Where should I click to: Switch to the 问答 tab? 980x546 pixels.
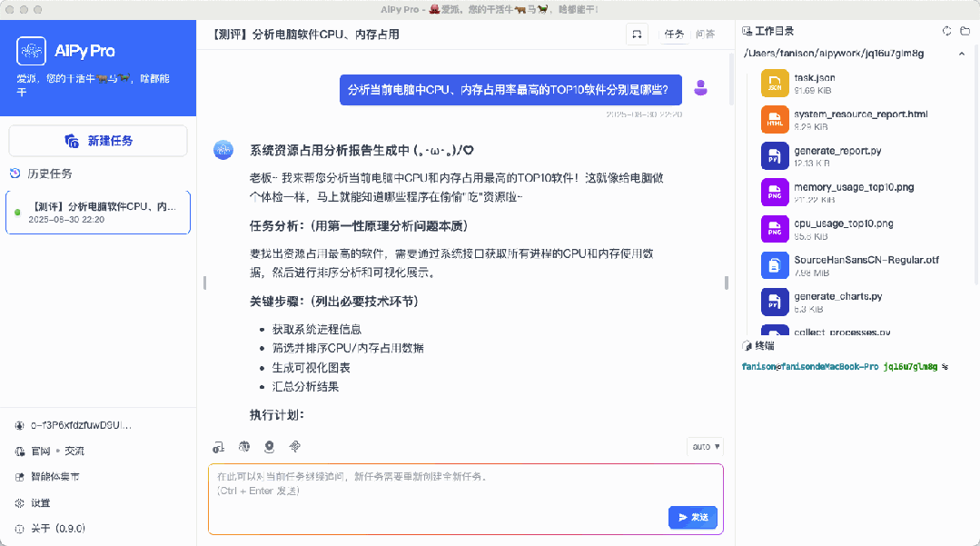pos(706,32)
